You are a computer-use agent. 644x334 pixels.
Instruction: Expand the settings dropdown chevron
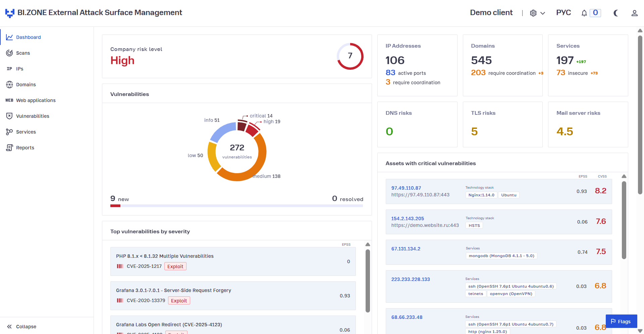point(543,13)
